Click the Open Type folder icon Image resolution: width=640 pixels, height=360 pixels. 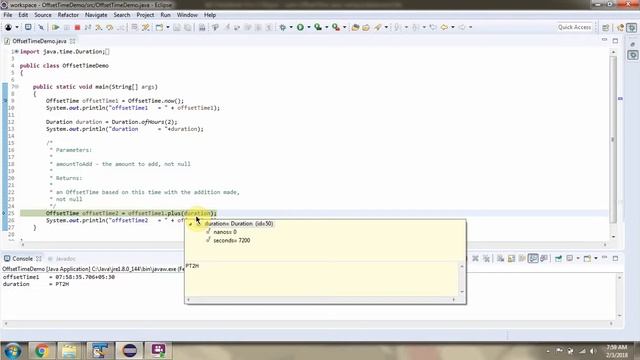tap(356, 27)
